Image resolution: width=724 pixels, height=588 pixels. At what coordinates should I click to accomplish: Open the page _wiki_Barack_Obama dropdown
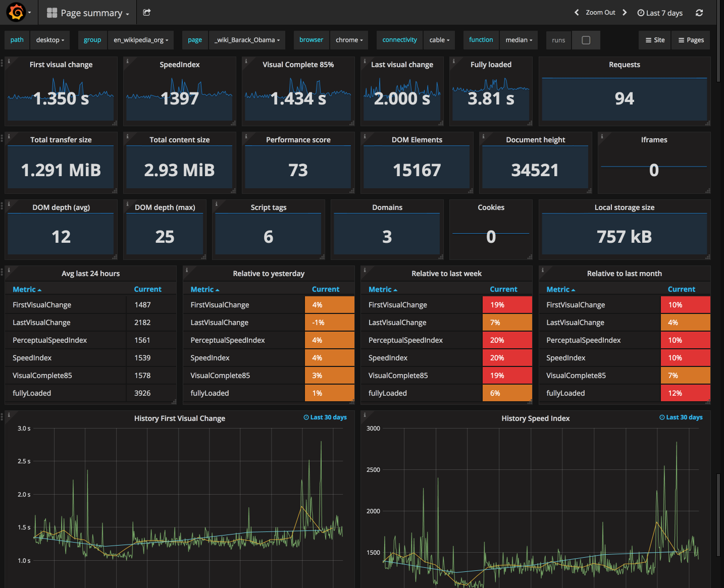(x=247, y=40)
